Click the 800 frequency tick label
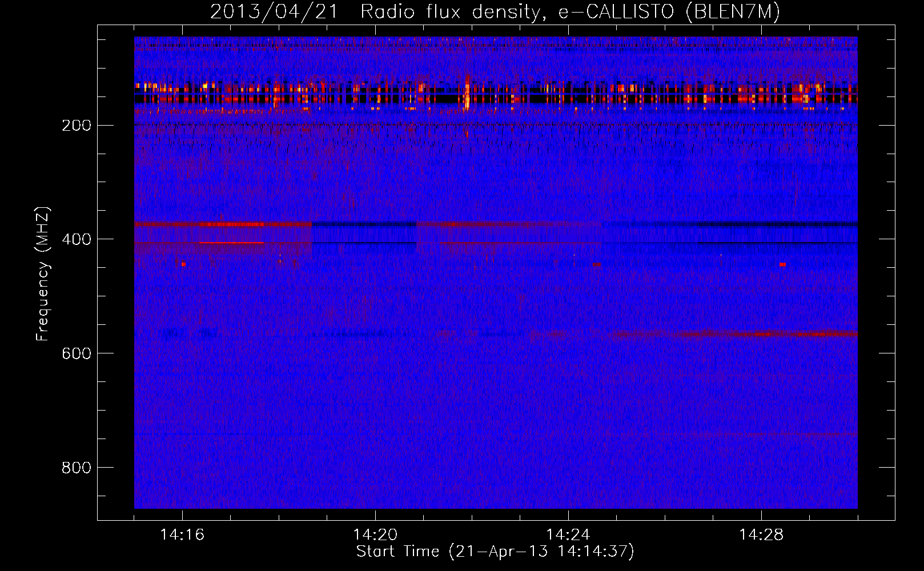The image size is (924, 571). pyautogui.click(x=76, y=468)
